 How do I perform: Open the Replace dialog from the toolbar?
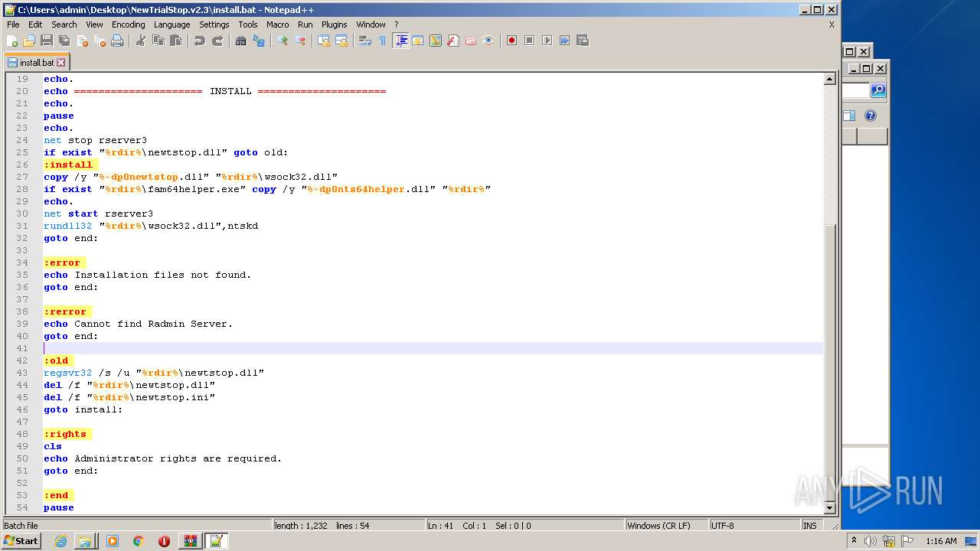coord(259,41)
